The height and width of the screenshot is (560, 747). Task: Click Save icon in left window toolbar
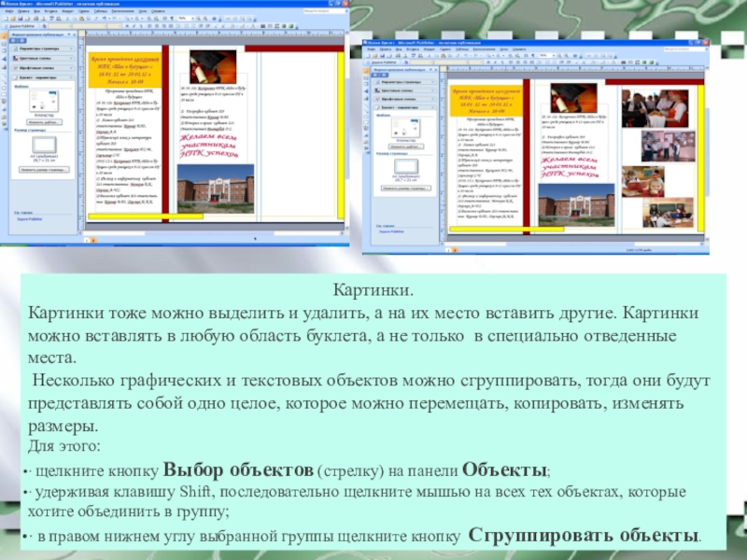pyautogui.click(x=21, y=19)
